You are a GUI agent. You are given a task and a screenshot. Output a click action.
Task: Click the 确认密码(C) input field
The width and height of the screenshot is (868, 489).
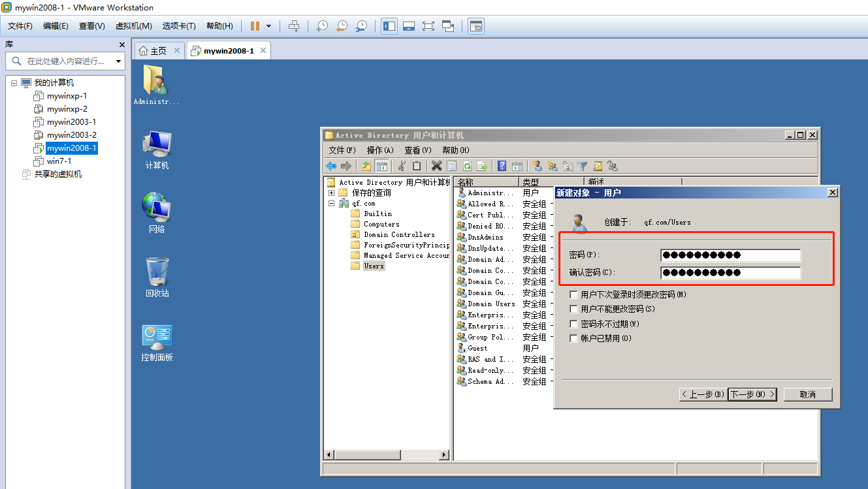(730, 273)
